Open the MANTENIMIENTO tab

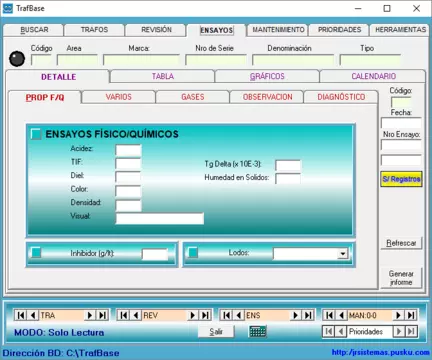click(x=278, y=30)
